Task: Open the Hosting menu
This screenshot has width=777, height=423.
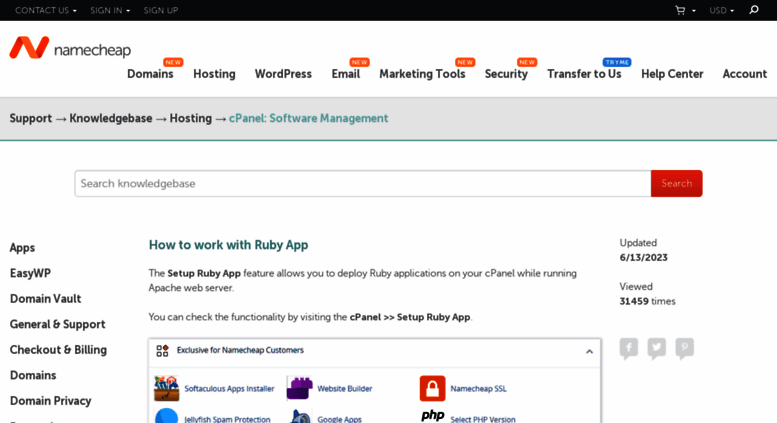Action: click(214, 74)
